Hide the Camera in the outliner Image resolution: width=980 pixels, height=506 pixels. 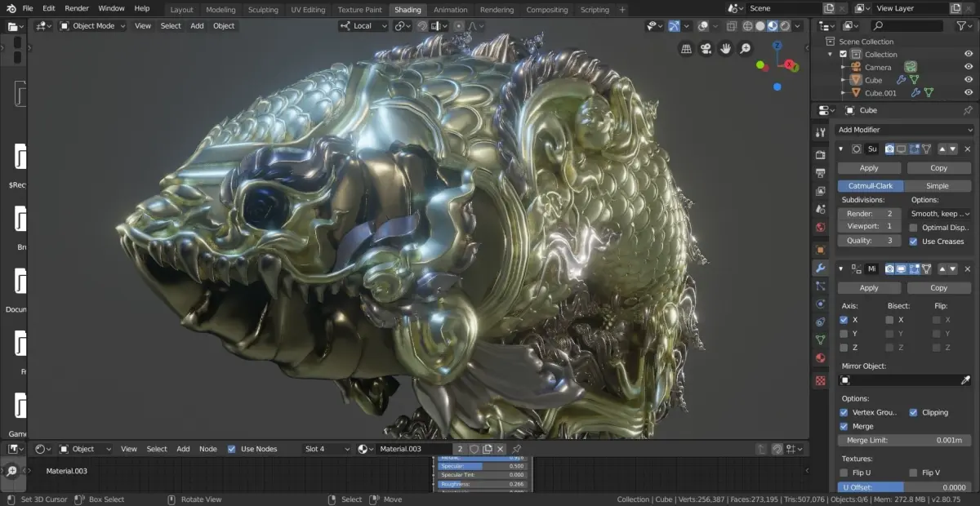969,67
